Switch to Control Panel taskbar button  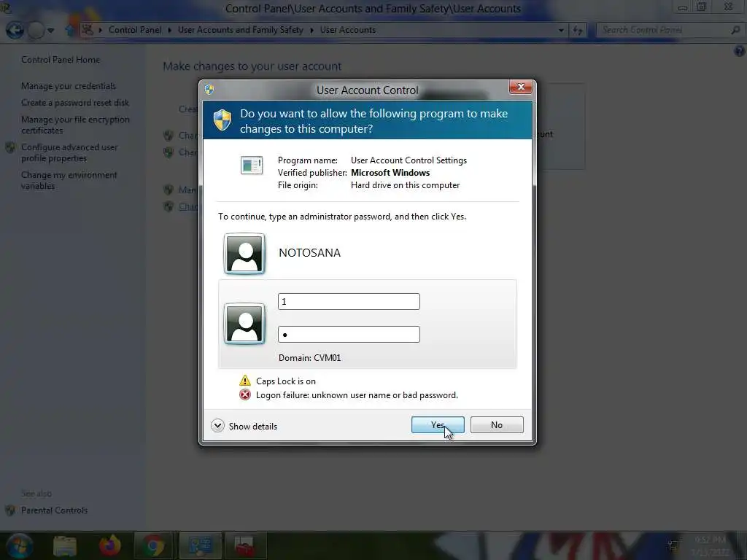click(x=200, y=545)
